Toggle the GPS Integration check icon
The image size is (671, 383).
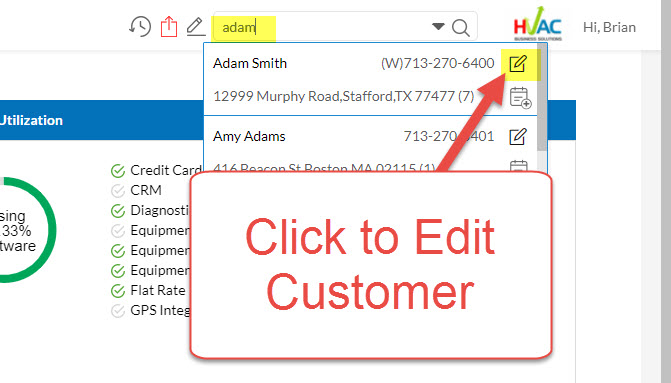pos(118,311)
